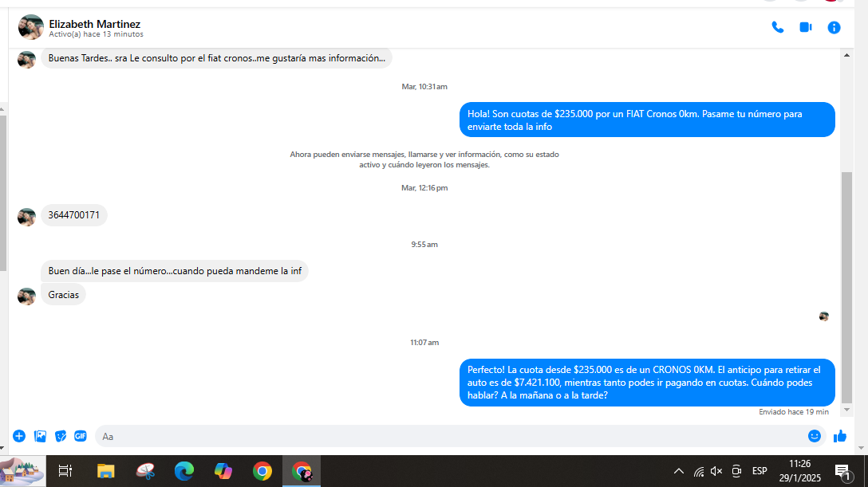Open network connections tray icon
Image resolution: width=868 pixels, height=487 pixels.
pyautogui.click(x=699, y=472)
